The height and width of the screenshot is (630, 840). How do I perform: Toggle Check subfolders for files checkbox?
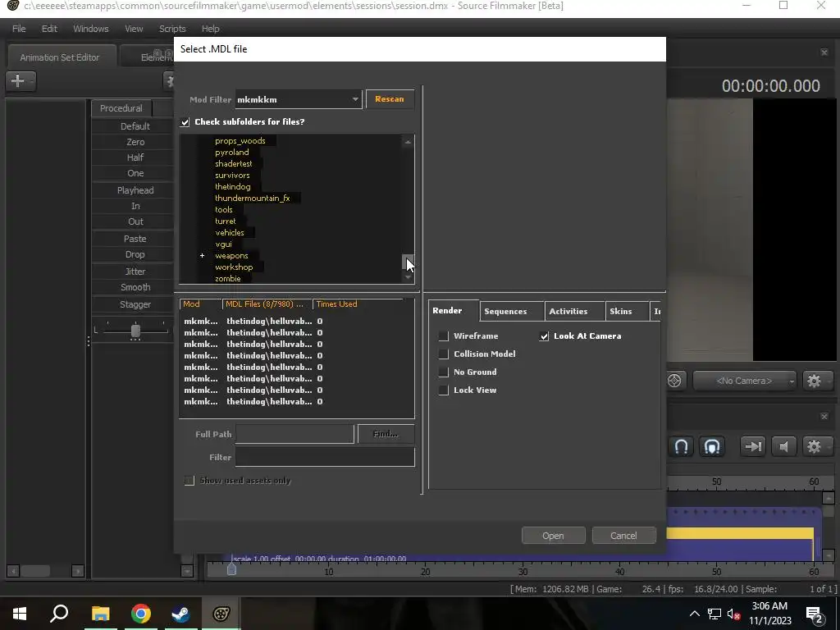pyautogui.click(x=185, y=122)
